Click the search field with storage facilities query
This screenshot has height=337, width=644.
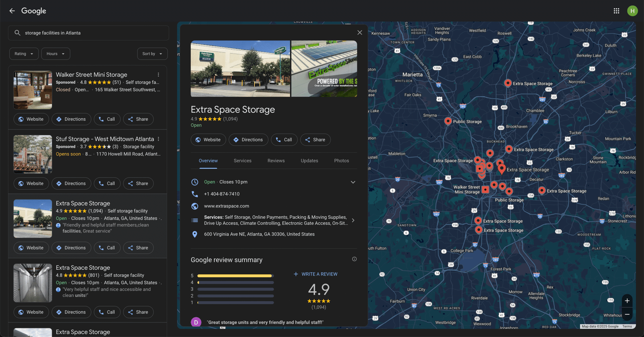click(89, 33)
